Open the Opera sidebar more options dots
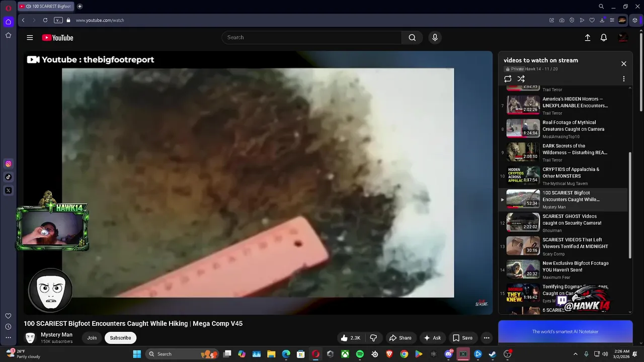 pyautogui.click(x=8, y=338)
